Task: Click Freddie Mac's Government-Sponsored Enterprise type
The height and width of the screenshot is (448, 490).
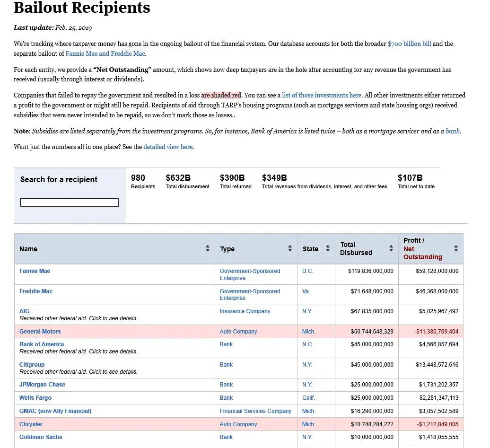Action: point(250,295)
